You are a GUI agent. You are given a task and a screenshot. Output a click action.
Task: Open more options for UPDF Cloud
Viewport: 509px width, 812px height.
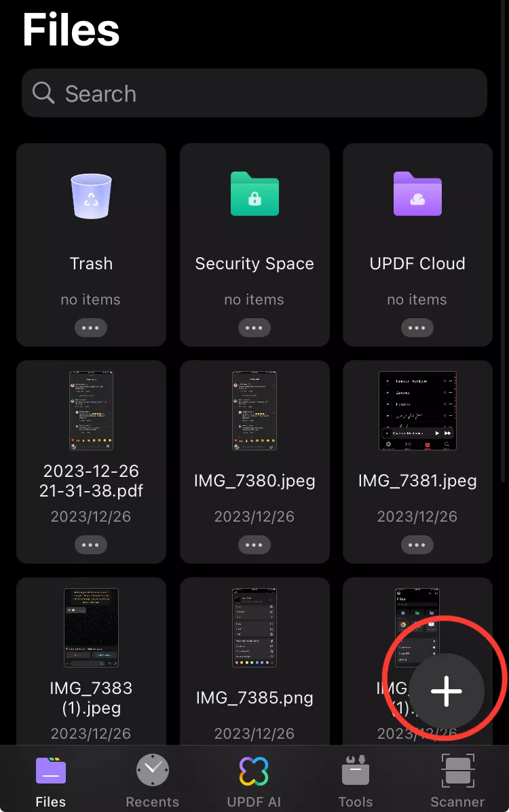417,328
